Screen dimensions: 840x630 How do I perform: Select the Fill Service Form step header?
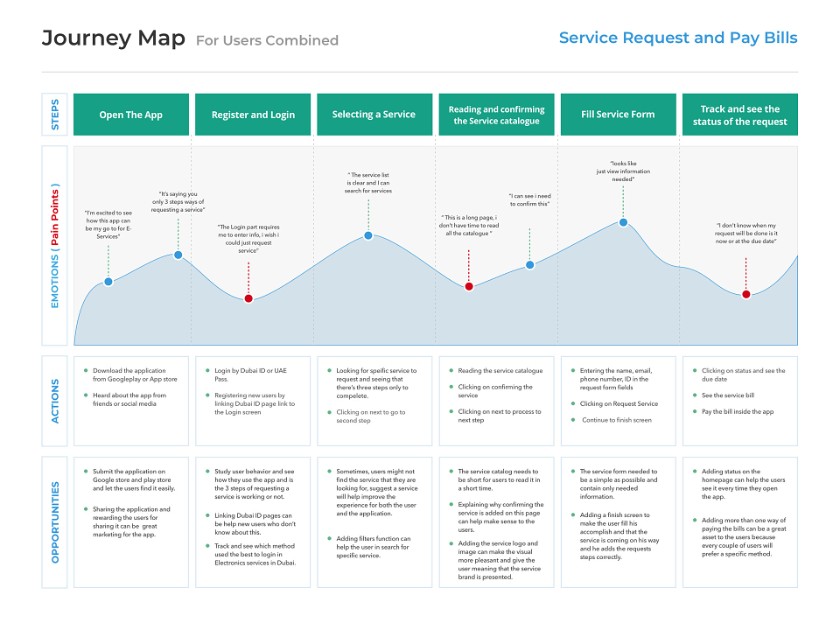[x=619, y=115]
